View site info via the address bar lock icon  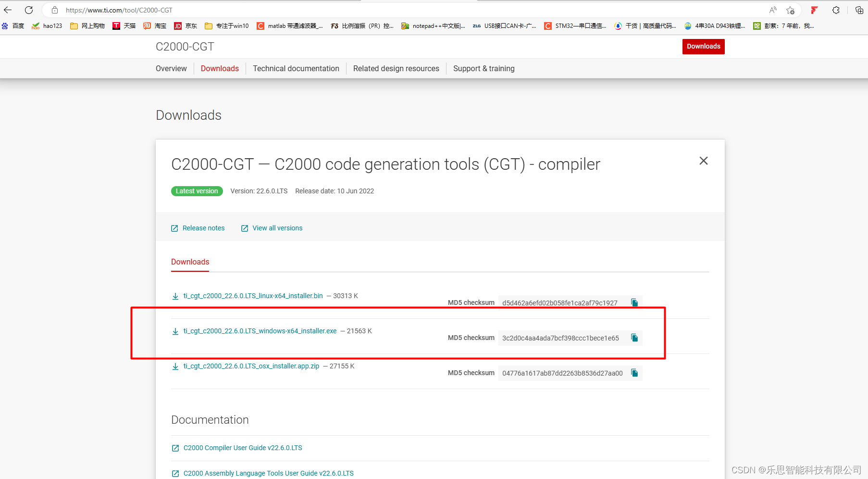(55, 10)
